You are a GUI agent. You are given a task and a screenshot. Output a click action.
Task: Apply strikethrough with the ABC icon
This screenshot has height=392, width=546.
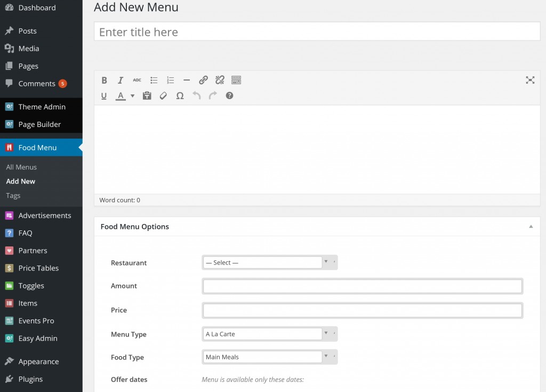137,80
